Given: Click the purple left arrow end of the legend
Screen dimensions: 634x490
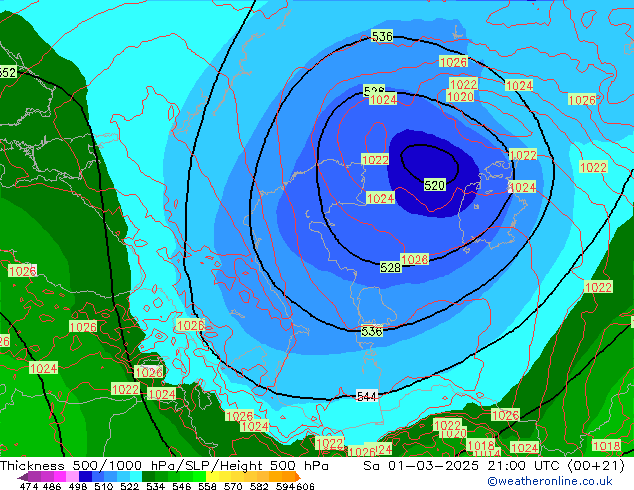Looking at the screenshot, I should 23,477.
